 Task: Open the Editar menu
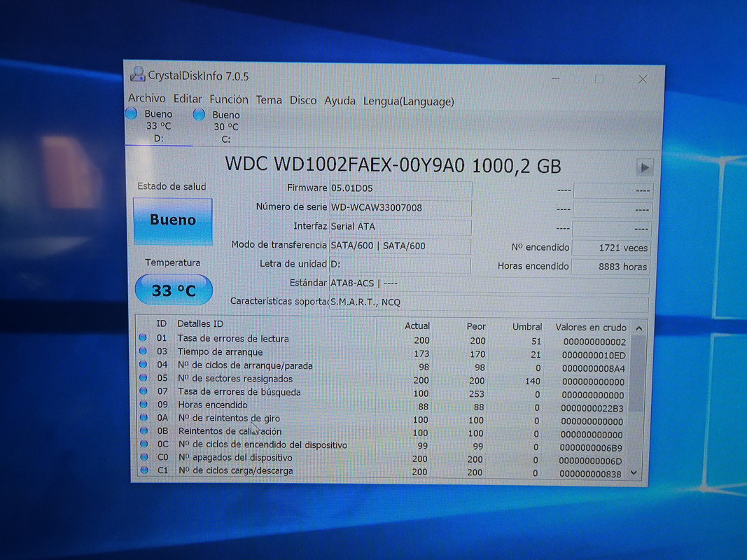pos(188,99)
